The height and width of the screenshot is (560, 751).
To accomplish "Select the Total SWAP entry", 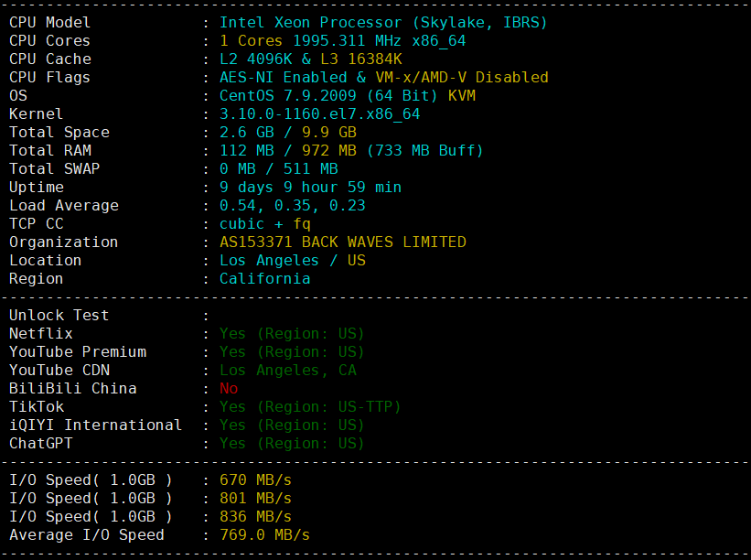I will pyautogui.click(x=279, y=168).
